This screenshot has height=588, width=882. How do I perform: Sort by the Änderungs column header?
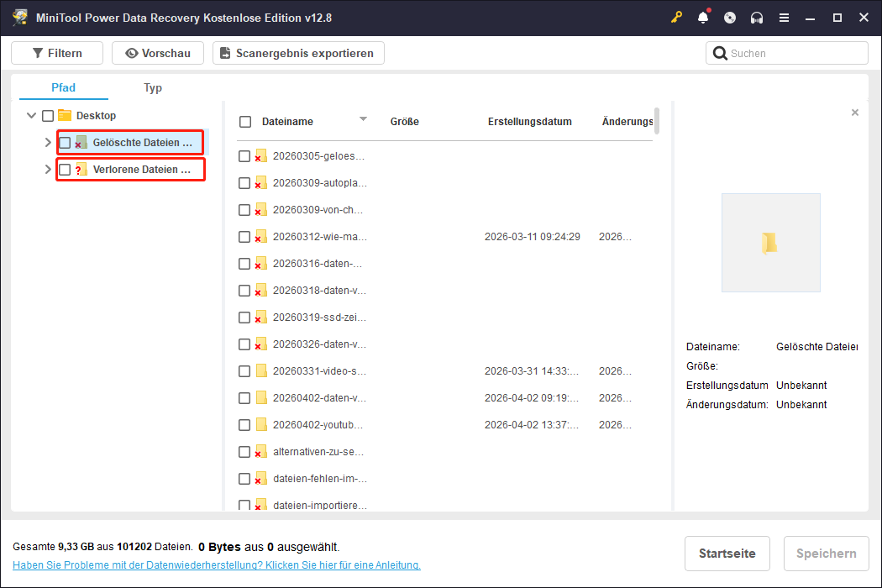(627, 122)
